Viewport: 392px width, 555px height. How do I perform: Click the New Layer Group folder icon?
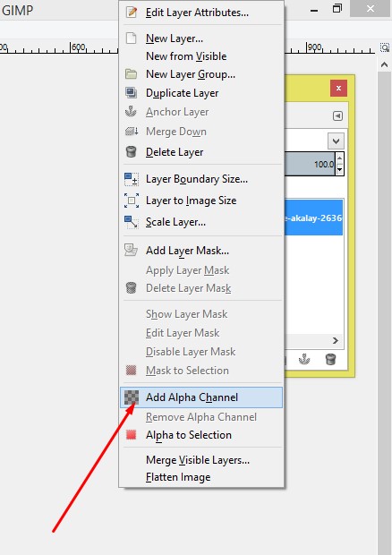[x=132, y=74]
